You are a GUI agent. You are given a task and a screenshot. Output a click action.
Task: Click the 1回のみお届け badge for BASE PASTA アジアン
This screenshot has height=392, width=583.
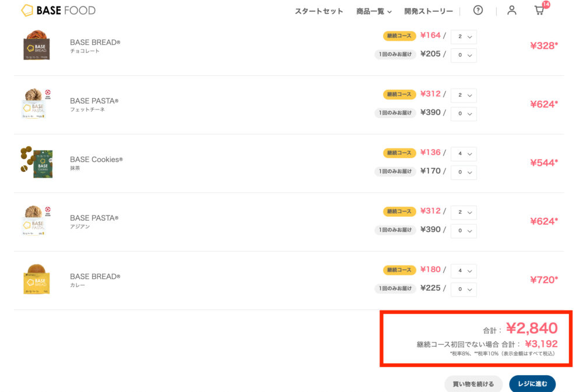395,230
